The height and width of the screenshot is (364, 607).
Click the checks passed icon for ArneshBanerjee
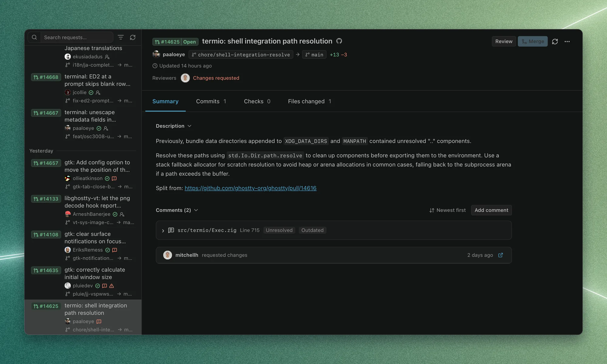tap(115, 214)
